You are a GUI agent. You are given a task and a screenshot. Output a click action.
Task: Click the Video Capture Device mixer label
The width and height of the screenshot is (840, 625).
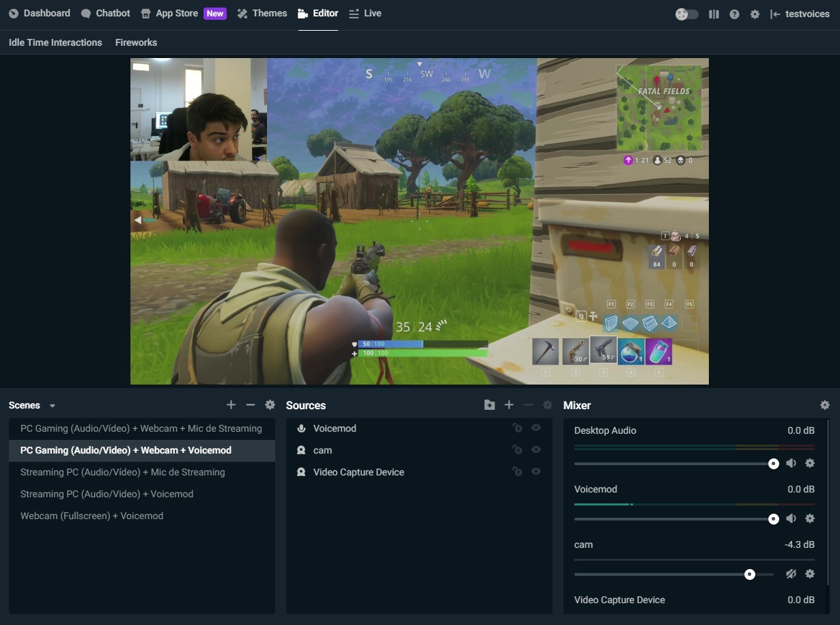point(619,600)
